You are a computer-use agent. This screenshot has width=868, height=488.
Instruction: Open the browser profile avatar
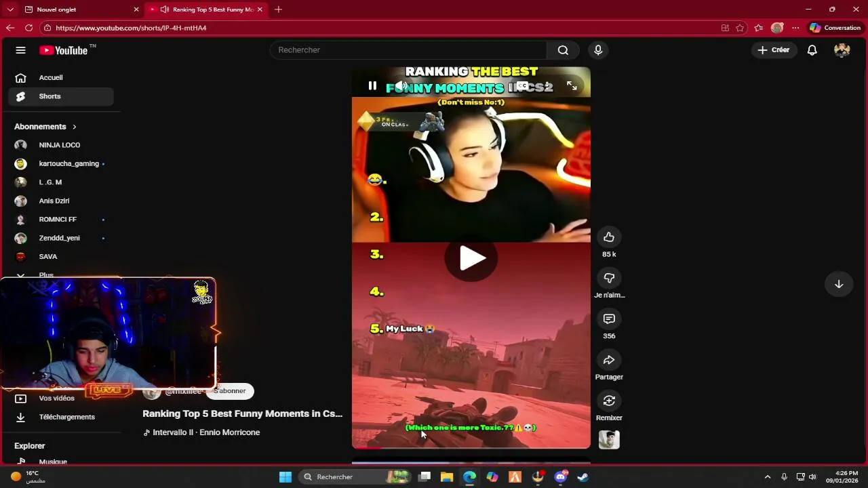(x=777, y=28)
